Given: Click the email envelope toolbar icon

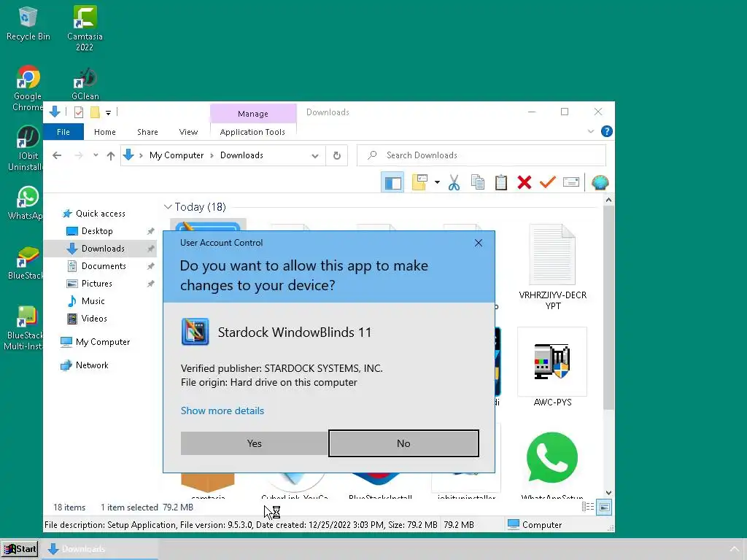Looking at the screenshot, I should tap(570, 182).
